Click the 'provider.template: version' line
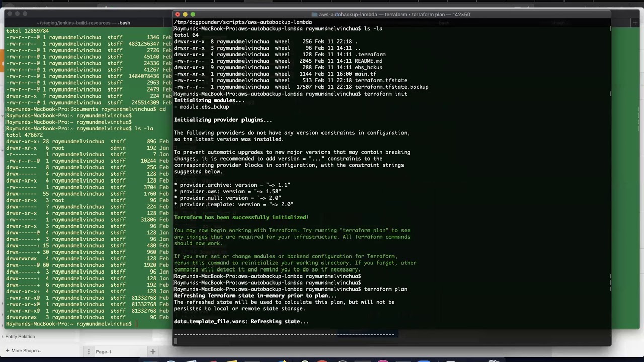644x362 pixels. tap(233, 205)
